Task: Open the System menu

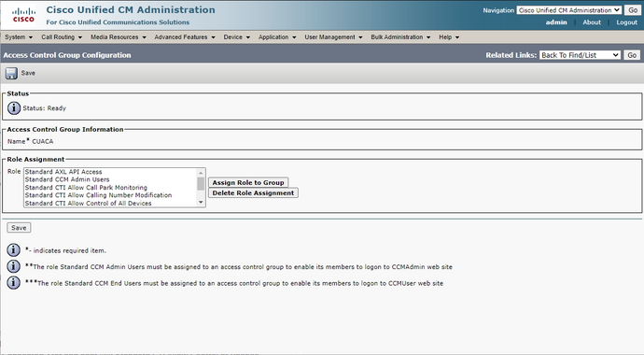Action: coord(19,37)
